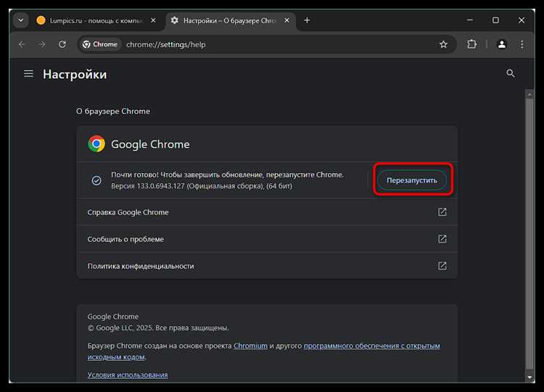Viewport: 544px width, 392px height.
Task: Open Справка Google Chrome row
Action: (267, 212)
